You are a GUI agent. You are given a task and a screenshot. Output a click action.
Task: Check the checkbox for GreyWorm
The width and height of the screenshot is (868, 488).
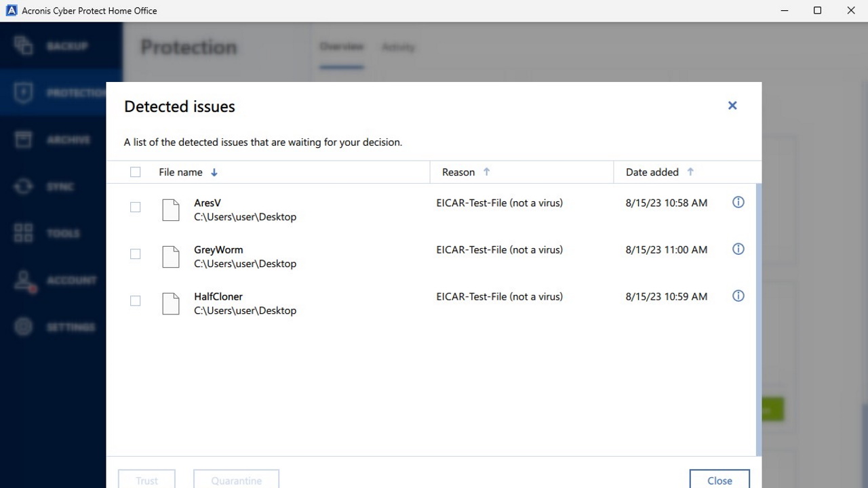pos(135,253)
